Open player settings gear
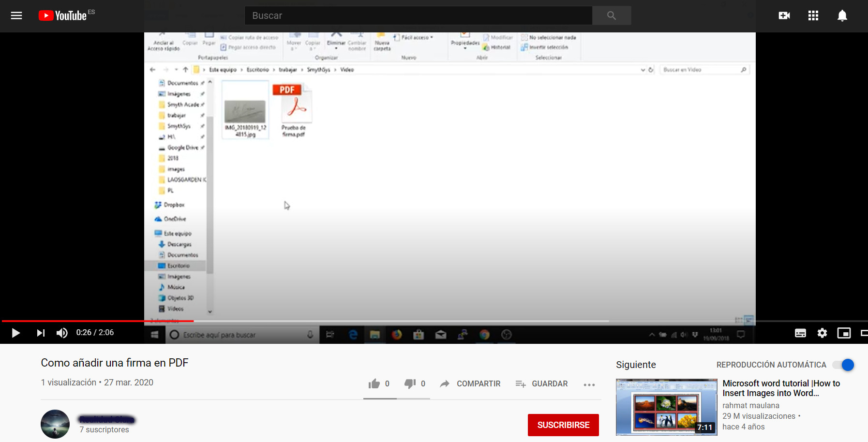This screenshot has height=442, width=868. (x=822, y=333)
